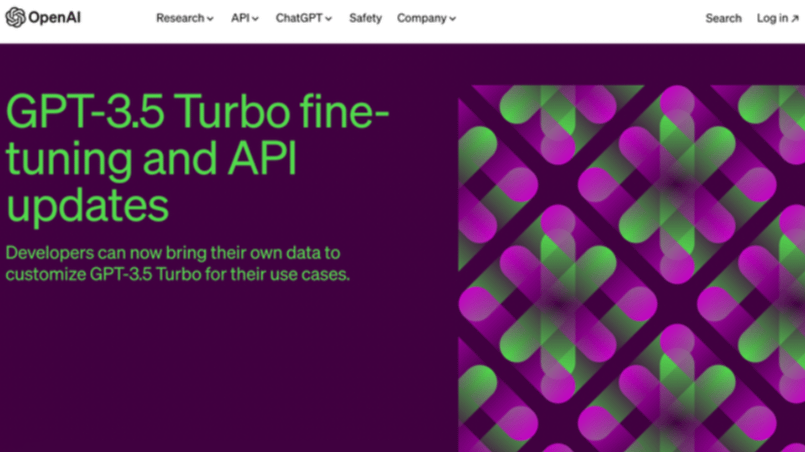Open the ChatGPT navigation menu
805x453 pixels.
pyautogui.click(x=298, y=18)
